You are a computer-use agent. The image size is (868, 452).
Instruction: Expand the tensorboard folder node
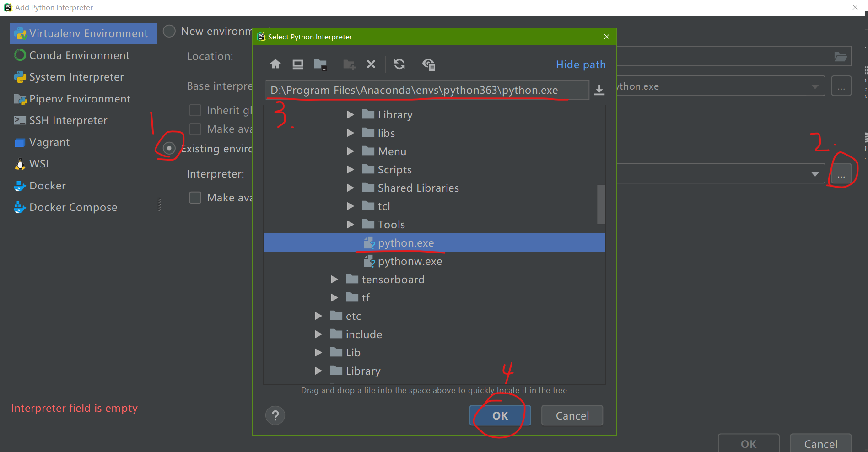coord(334,280)
